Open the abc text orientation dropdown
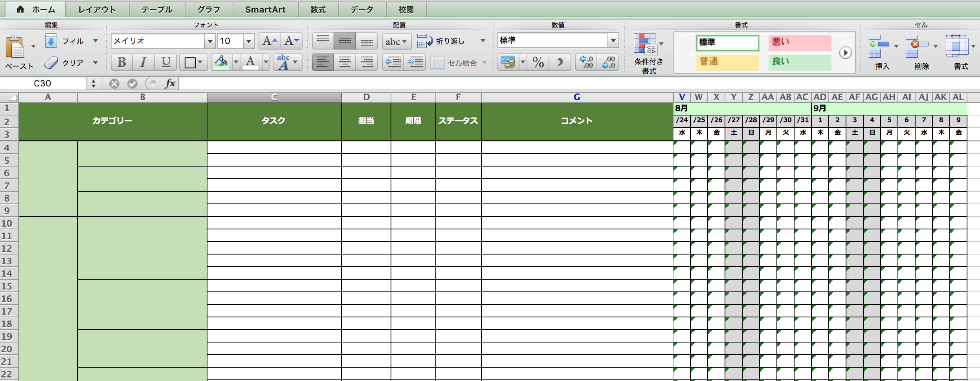The image size is (980, 381). pyautogui.click(x=396, y=42)
